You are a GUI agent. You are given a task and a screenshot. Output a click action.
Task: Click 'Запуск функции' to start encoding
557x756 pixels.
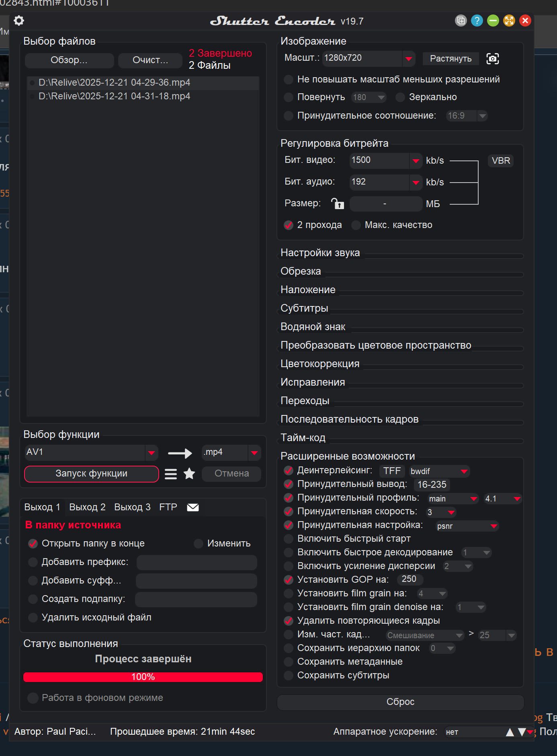point(92,474)
